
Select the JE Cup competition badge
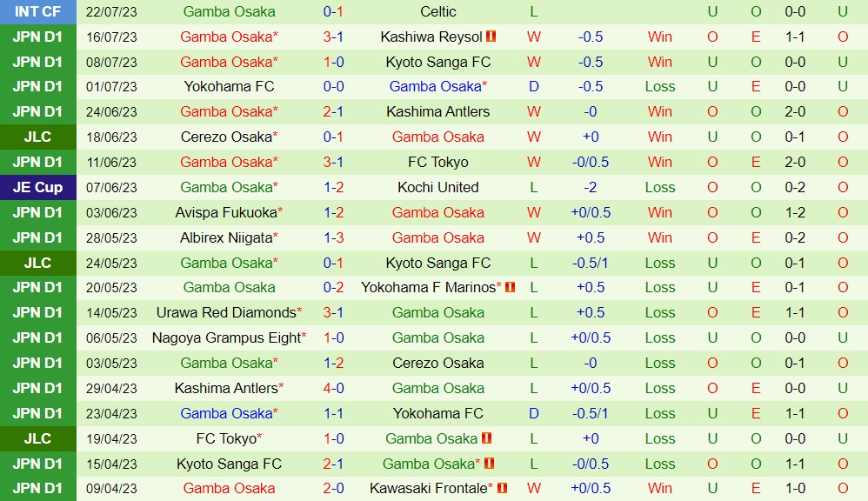(38, 187)
